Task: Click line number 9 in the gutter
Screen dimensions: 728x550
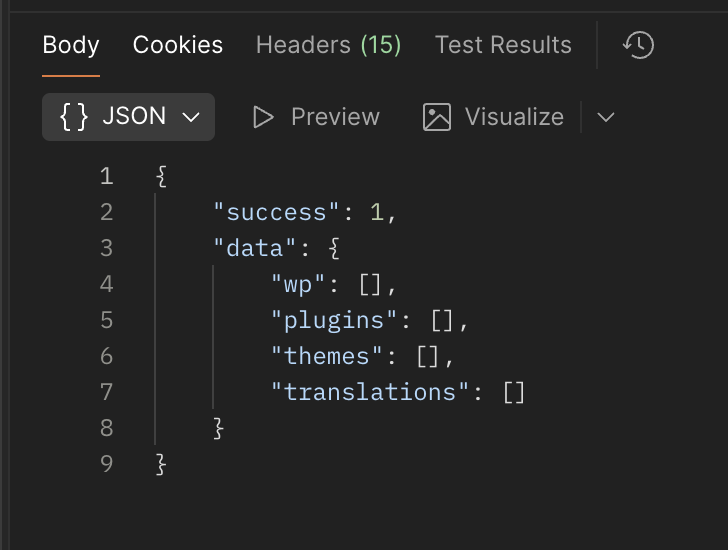Action: [x=106, y=464]
